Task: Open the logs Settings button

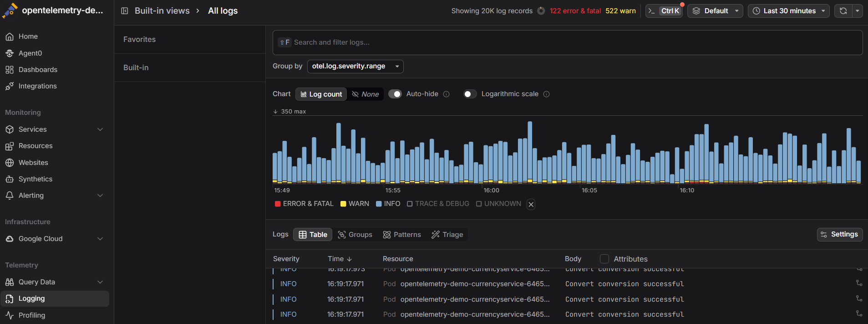Action: (x=839, y=234)
